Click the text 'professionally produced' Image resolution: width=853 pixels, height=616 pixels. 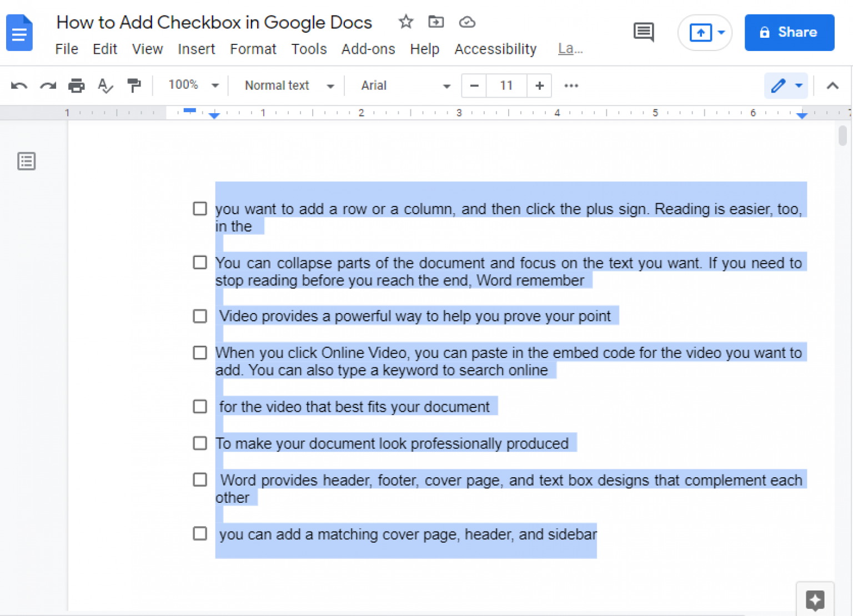490,443
